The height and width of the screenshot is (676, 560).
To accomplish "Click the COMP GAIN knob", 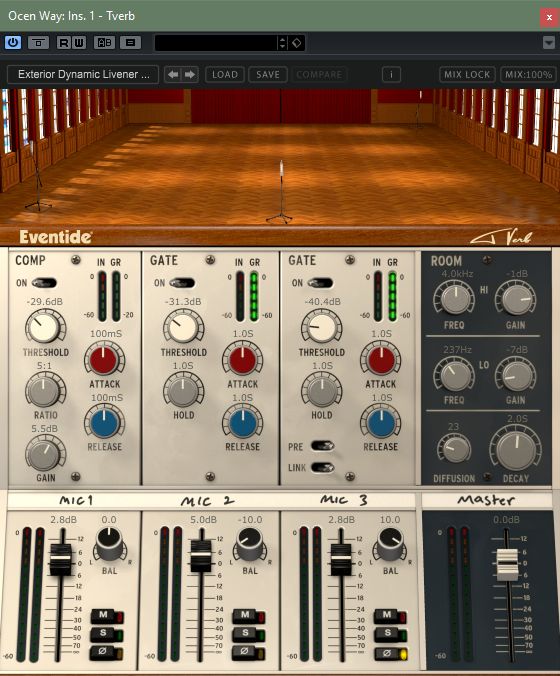I will 45,454.
